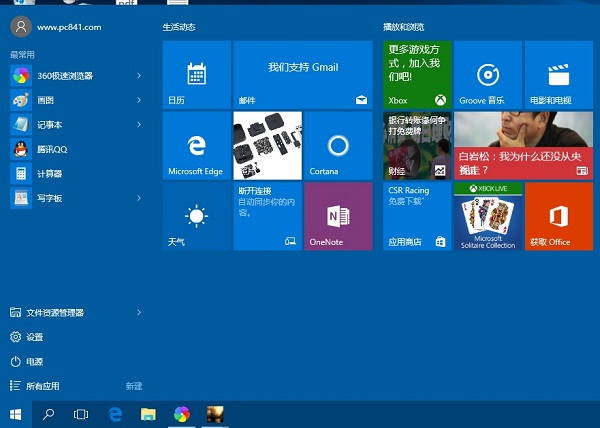The image size is (600, 428).
Task: Open the Microsoft Edge tile
Action: [x=196, y=146]
